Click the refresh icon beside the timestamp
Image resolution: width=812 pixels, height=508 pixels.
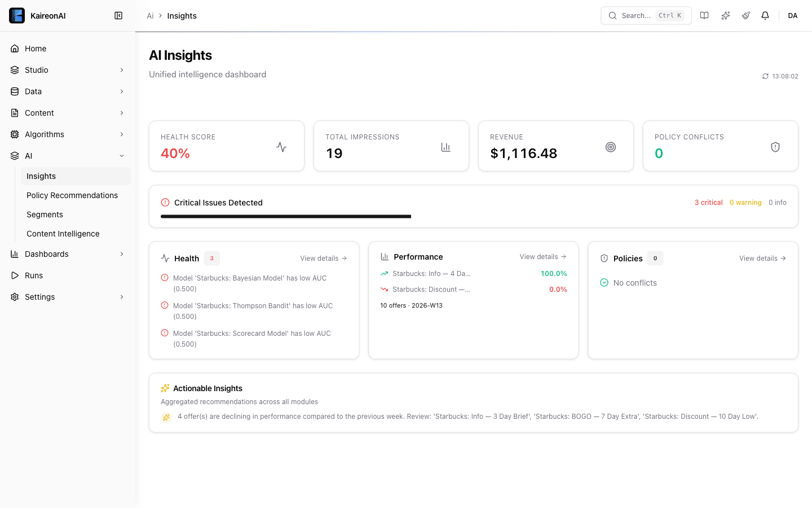[765, 76]
